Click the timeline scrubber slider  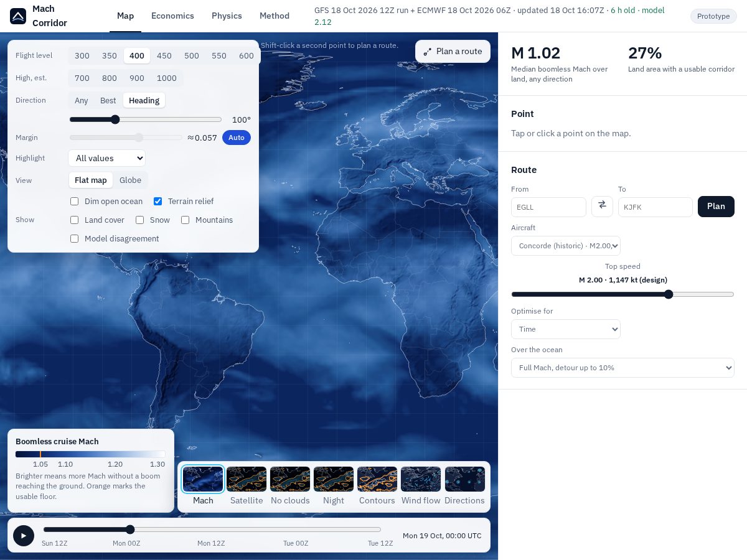pos(212,530)
